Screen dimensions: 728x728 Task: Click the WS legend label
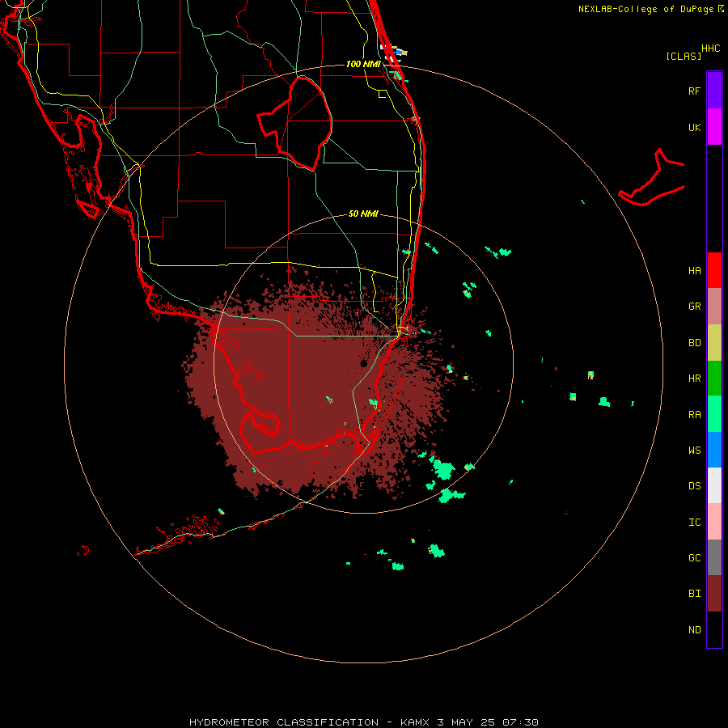tap(694, 451)
